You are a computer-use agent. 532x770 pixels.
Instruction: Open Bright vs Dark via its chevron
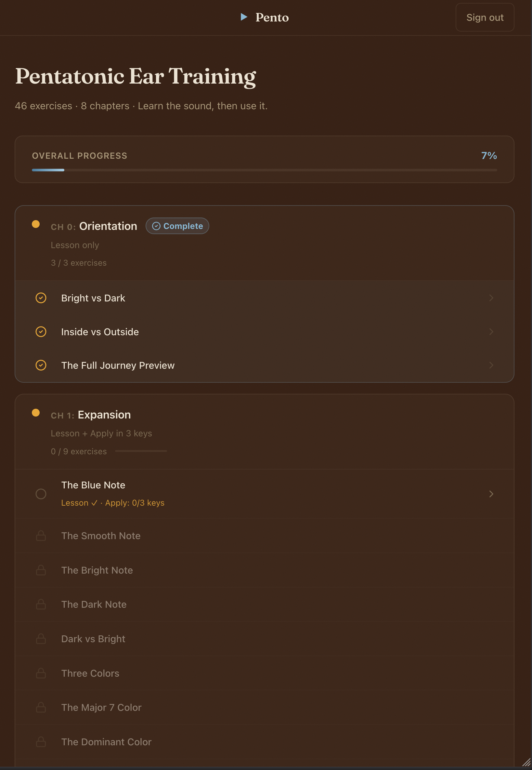click(x=491, y=298)
